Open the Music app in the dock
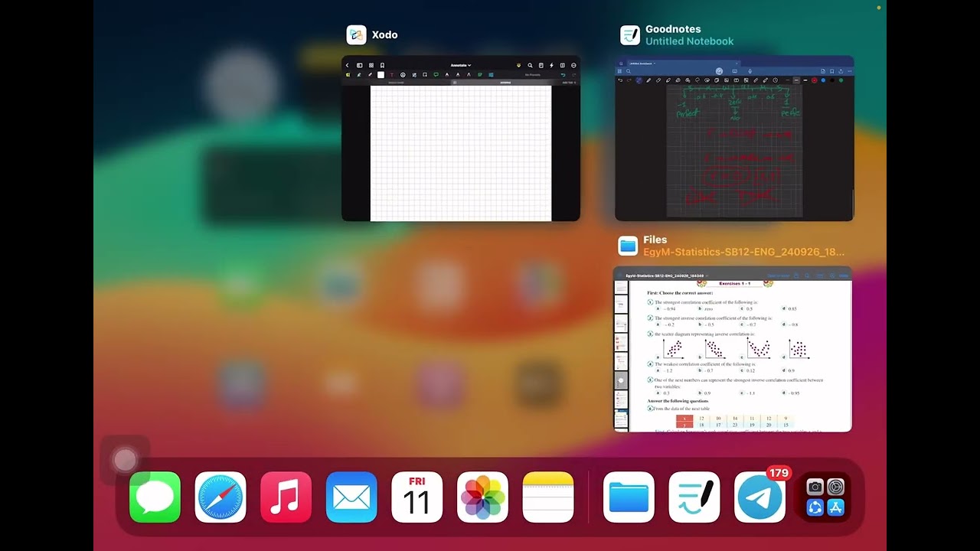Viewport: 980px width, 551px height. coord(286,497)
